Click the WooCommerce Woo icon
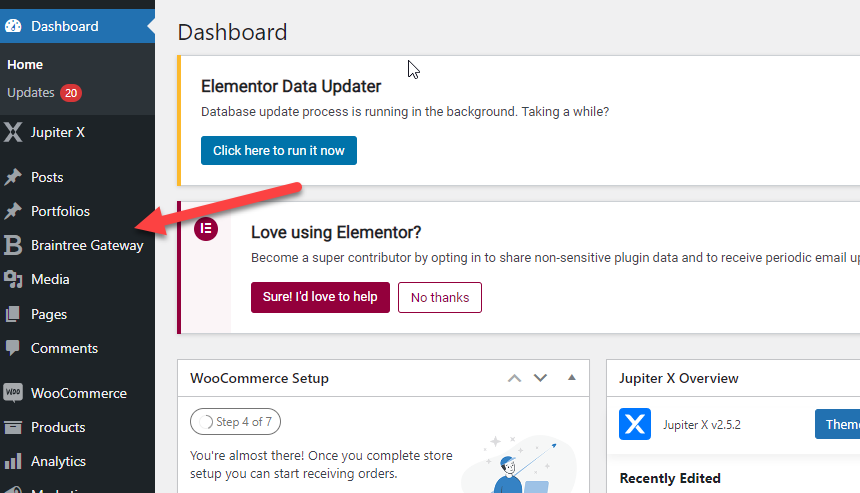This screenshot has width=860, height=493. 13,393
